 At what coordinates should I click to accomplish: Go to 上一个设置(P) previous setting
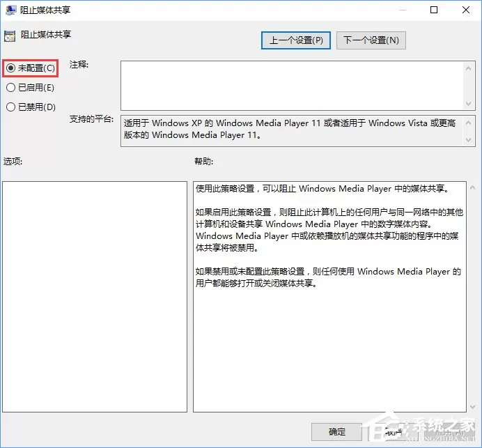296,40
